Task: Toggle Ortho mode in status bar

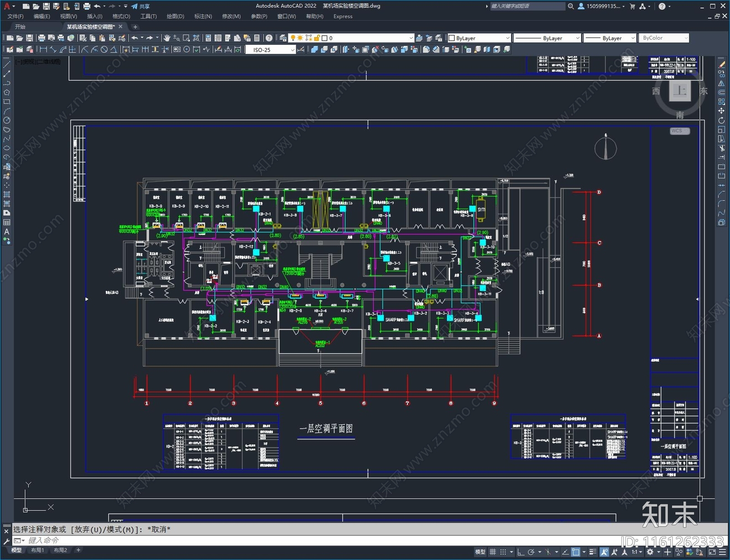Action: click(521, 552)
